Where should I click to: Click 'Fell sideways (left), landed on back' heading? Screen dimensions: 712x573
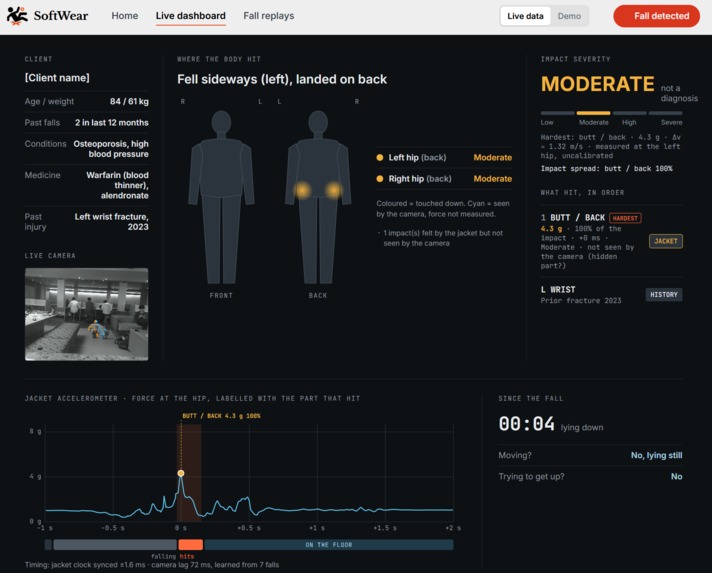pos(282,79)
